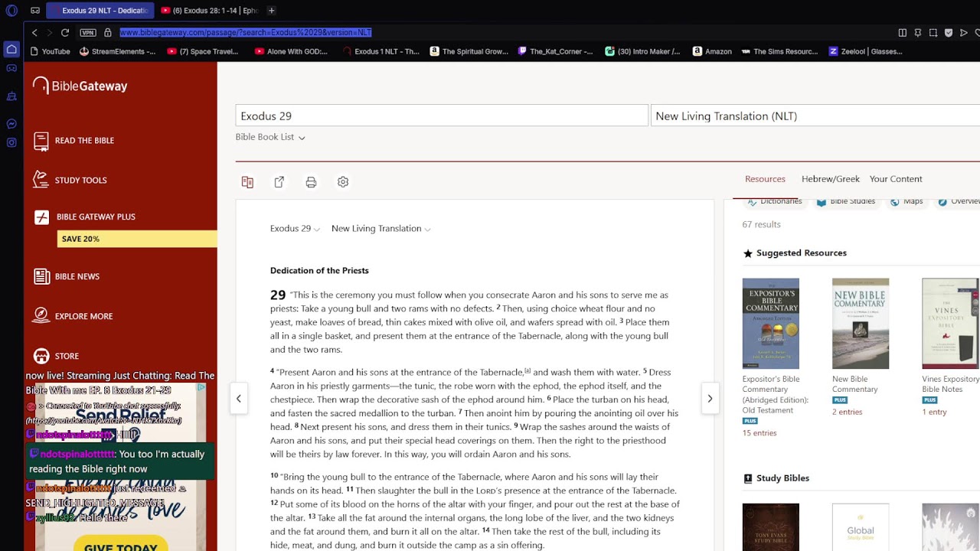Open the 15 entries link
980x551 pixels.
[759, 433]
